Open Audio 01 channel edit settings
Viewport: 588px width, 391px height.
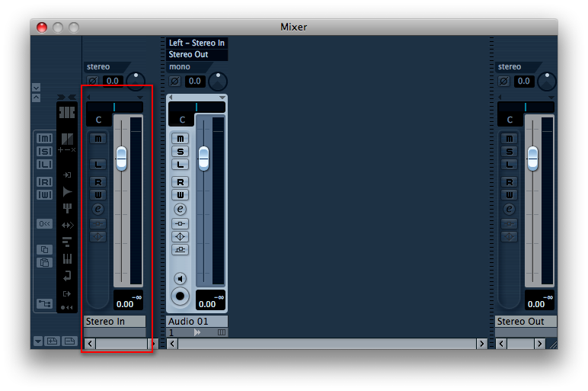(x=181, y=209)
